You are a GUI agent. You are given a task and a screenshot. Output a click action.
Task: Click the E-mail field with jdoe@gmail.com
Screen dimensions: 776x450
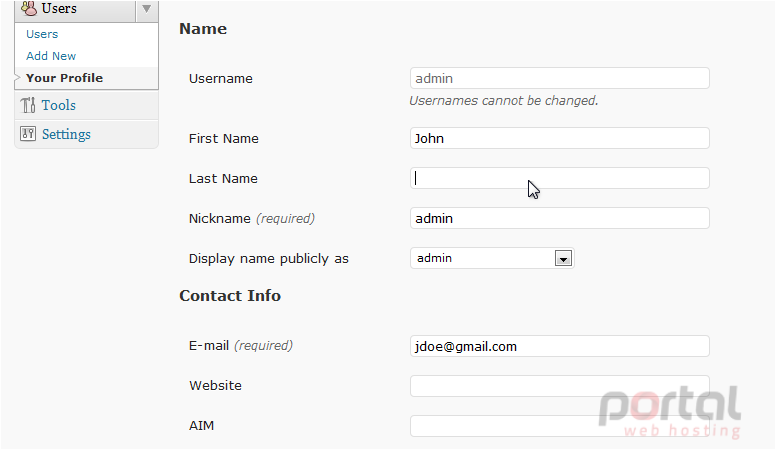click(560, 346)
